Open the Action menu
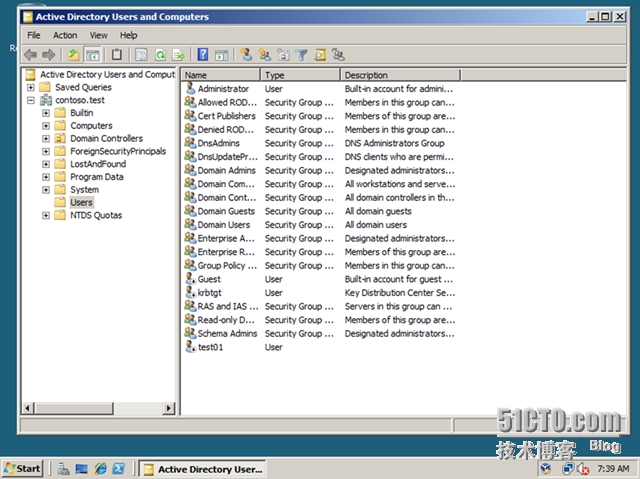The image size is (640, 479). (65, 35)
